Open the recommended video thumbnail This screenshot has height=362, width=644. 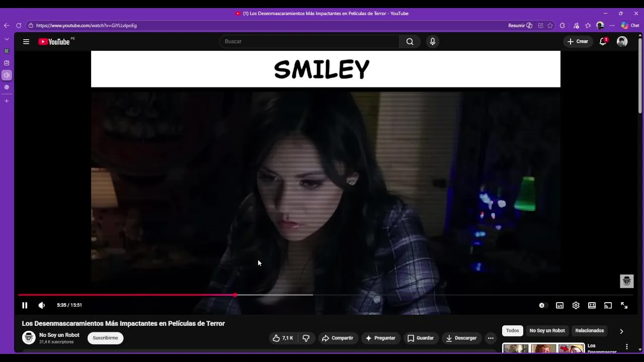(x=543, y=347)
